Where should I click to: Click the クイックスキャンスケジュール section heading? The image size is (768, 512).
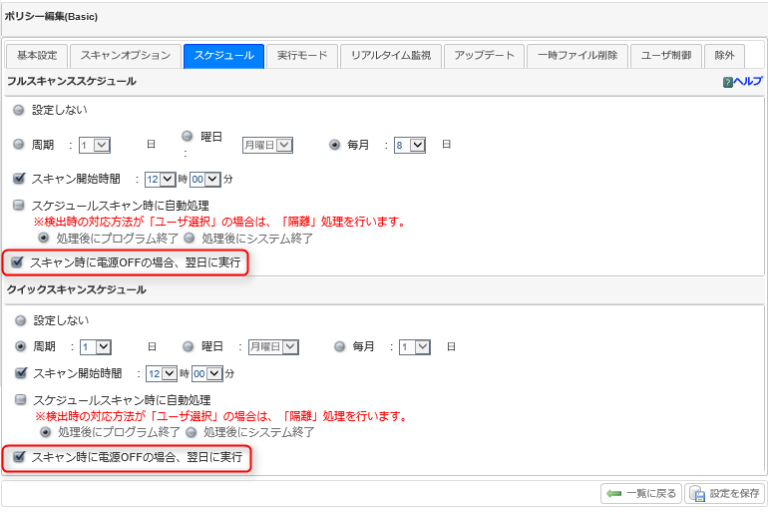pyautogui.click(x=76, y=290)
